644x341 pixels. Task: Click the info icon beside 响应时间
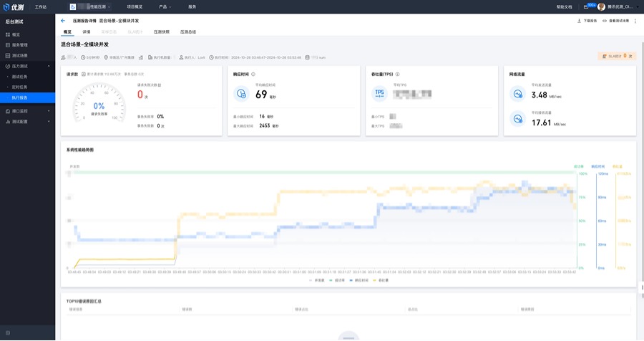point(253,75)
